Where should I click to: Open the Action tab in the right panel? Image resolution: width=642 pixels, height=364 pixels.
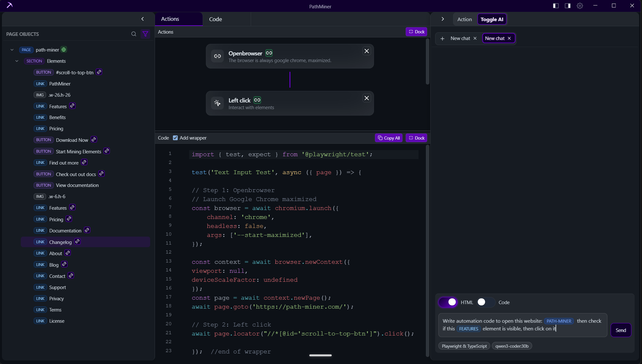[464, 19]
